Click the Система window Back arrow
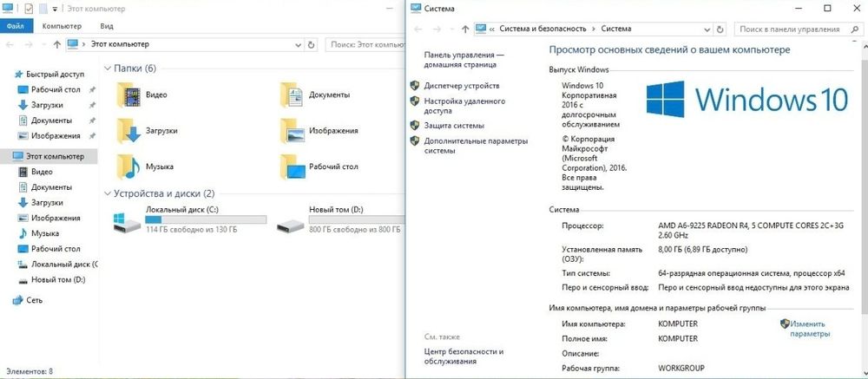Screen dimensions: 868x379 pos(419,29)
